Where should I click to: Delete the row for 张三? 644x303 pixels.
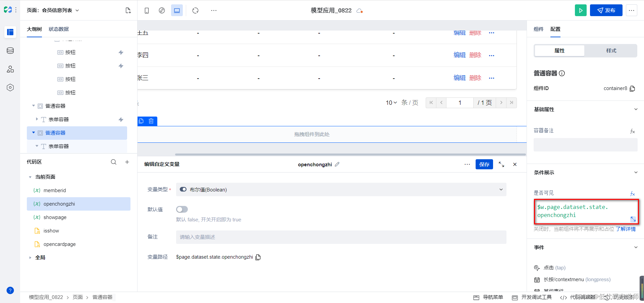point(475,78)
